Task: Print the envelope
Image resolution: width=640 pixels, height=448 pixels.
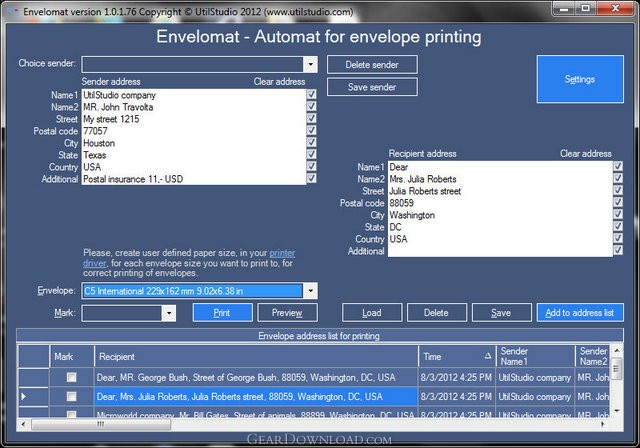Action: coord(222,313)
